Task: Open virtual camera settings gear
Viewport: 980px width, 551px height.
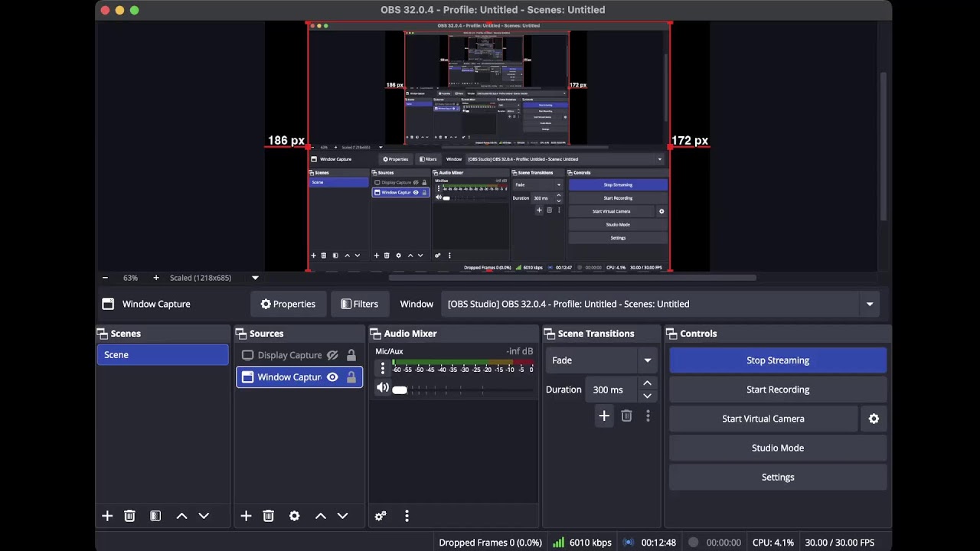Action: click(874, 419)
